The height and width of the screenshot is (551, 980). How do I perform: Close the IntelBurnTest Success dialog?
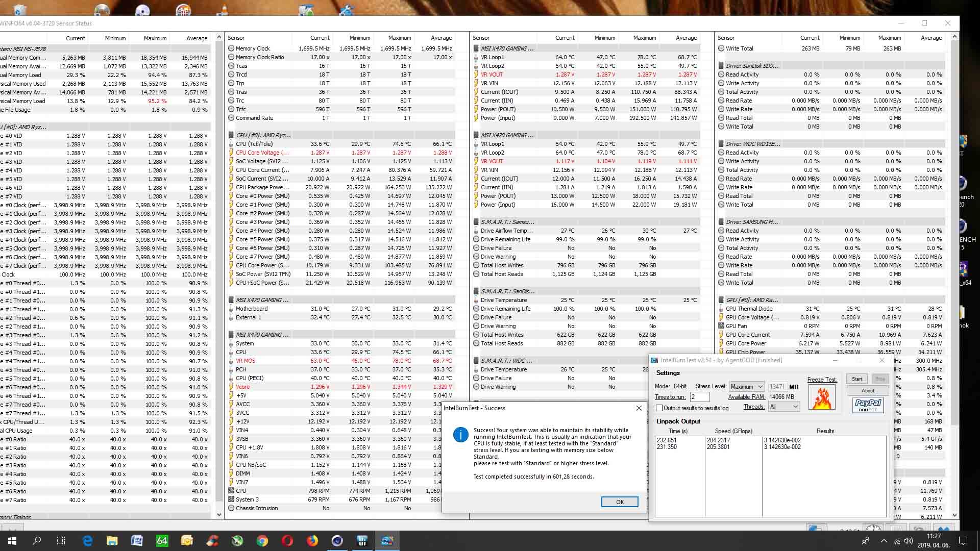639,408
